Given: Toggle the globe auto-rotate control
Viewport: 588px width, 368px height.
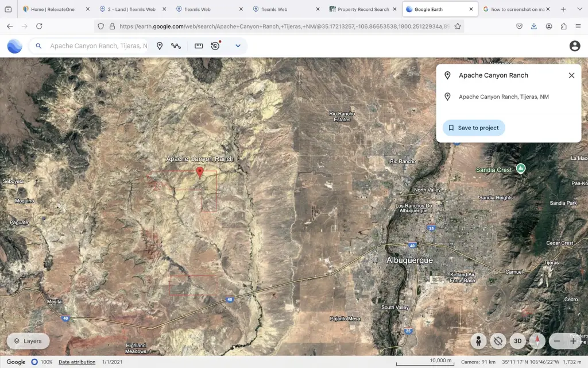Looking at the screenshot, I should coord(498,341).
